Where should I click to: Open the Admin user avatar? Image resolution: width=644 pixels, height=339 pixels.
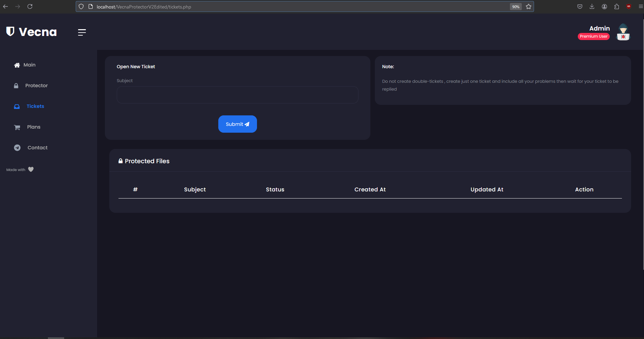623,32
